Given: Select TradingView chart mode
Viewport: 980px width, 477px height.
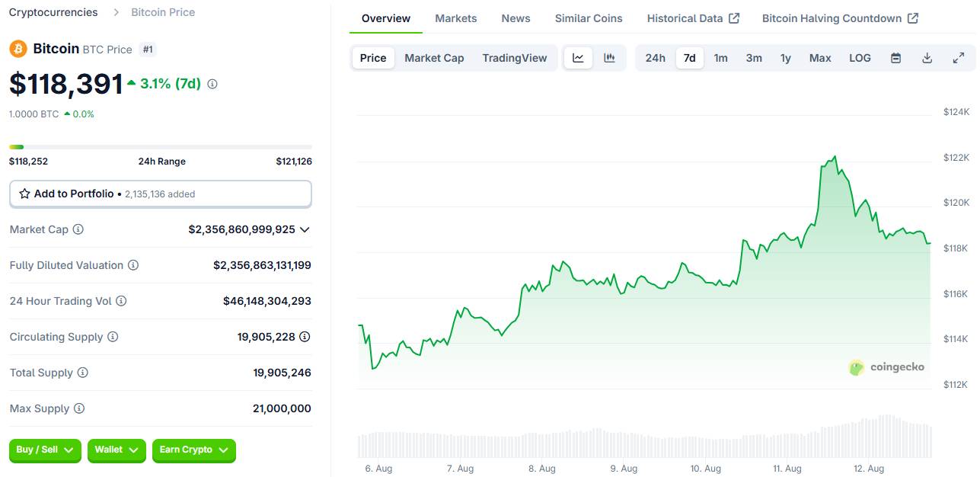Looking at the screenshot, I should tap(515, 58).
